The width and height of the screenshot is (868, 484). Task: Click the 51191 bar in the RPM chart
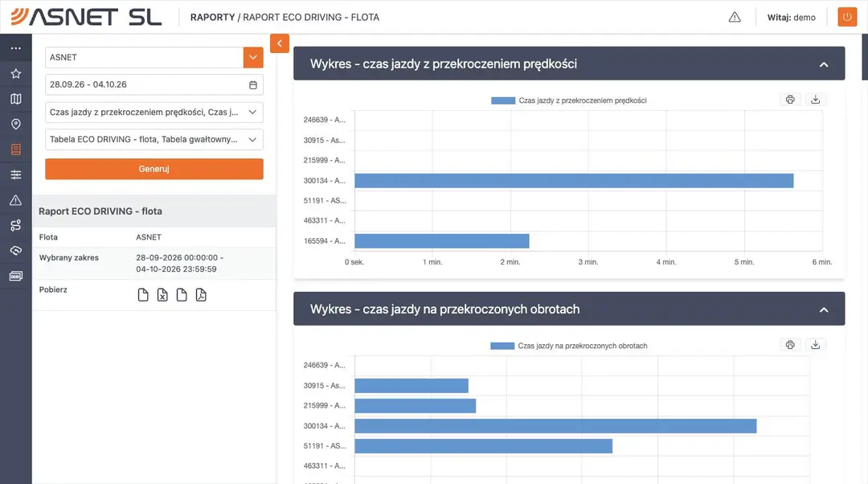pyautogui.click(x=483, y=445)
